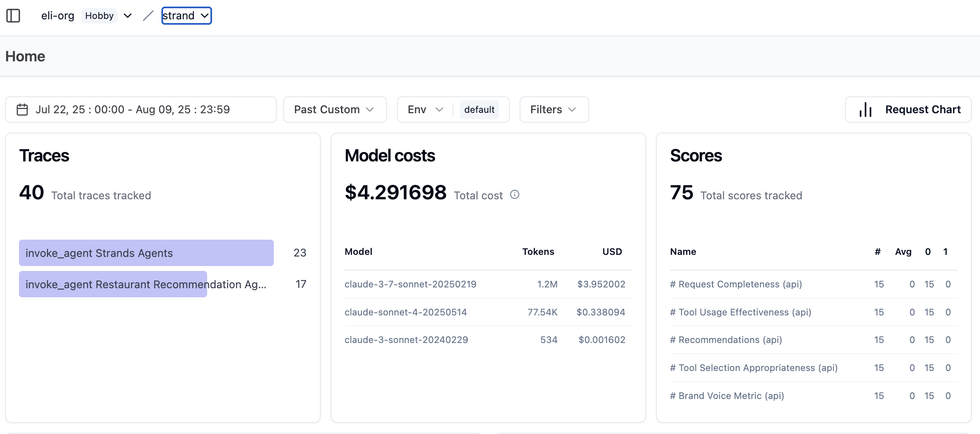Click the calendar icon in date range
Screen dimensions: 980x434
click(22, 110)
